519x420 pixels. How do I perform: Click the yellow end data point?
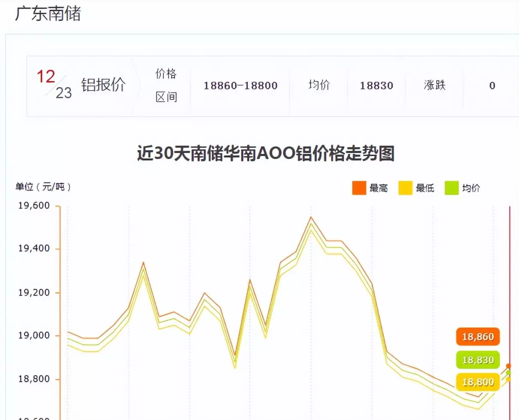tap(509, 379)
